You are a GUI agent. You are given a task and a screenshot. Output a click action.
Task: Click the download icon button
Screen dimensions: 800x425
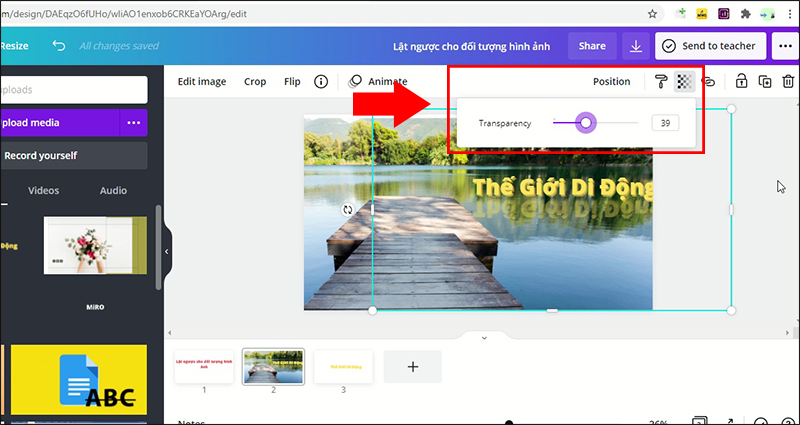coord(636,46)
